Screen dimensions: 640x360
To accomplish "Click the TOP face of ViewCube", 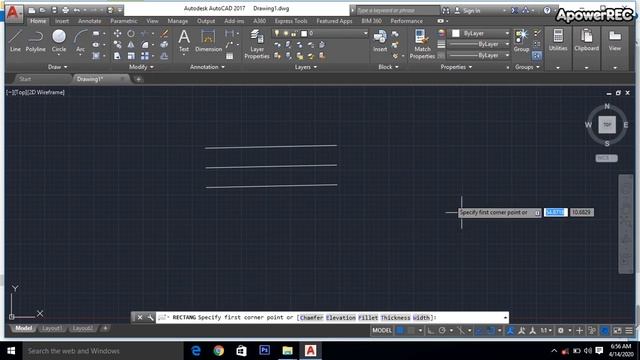I will [607, 125].
